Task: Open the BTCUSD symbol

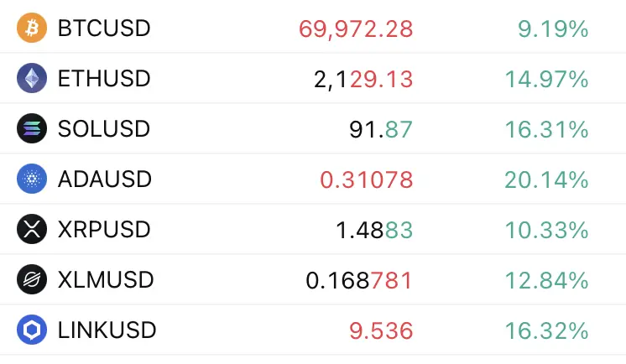Action: (104, 29)
